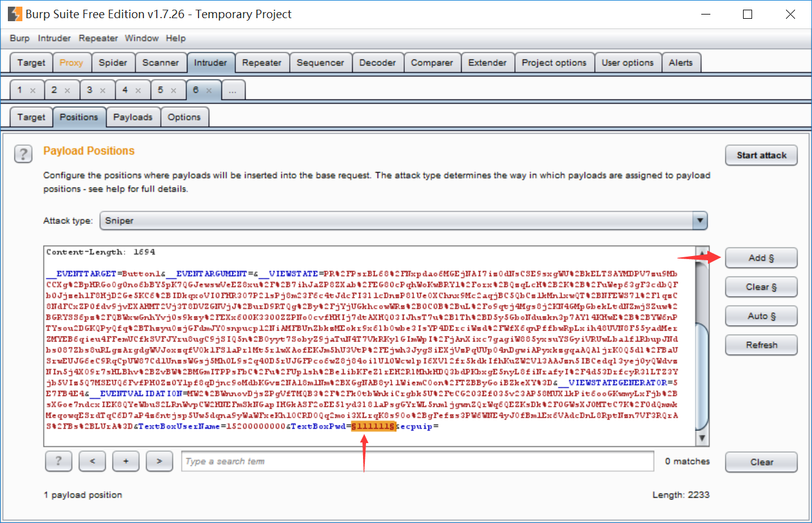Click the plus search options button
The image size is (812, 523).
pyautogui.click(x=126, y=461)
